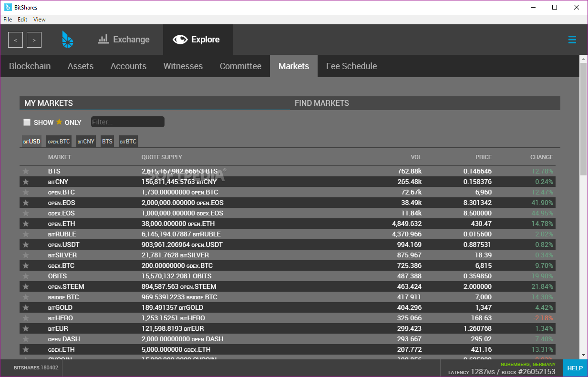Click the scrollbar up arrow
Image resolution: width=588 pixels, height=377 pixels.
pyautogui.click(x=583, y=59)
